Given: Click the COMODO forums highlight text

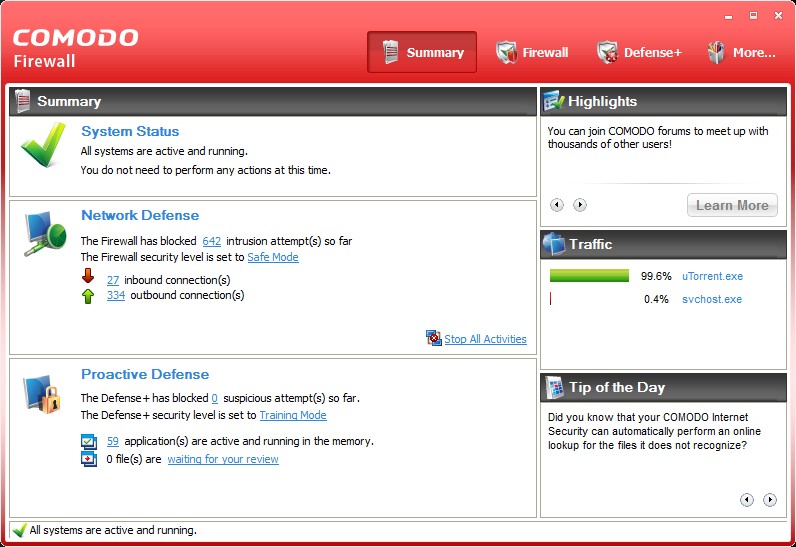Looking at the screenshot, I should tap(658, 138).
